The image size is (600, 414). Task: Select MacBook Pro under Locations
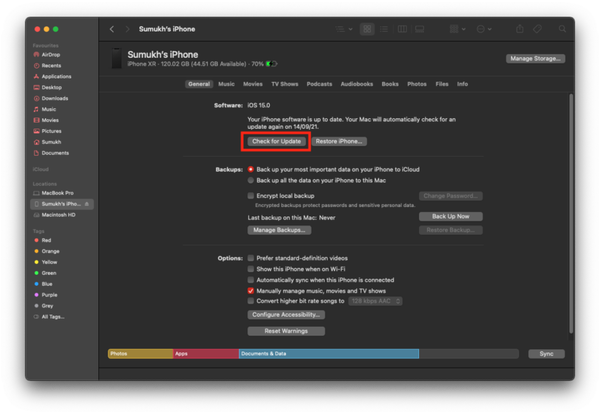pos(54,193)
